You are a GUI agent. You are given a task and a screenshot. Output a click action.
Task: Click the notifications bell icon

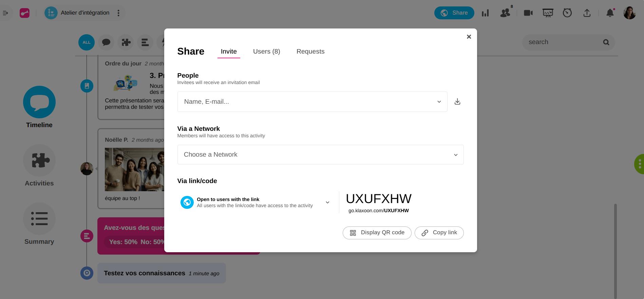point(610,13)
